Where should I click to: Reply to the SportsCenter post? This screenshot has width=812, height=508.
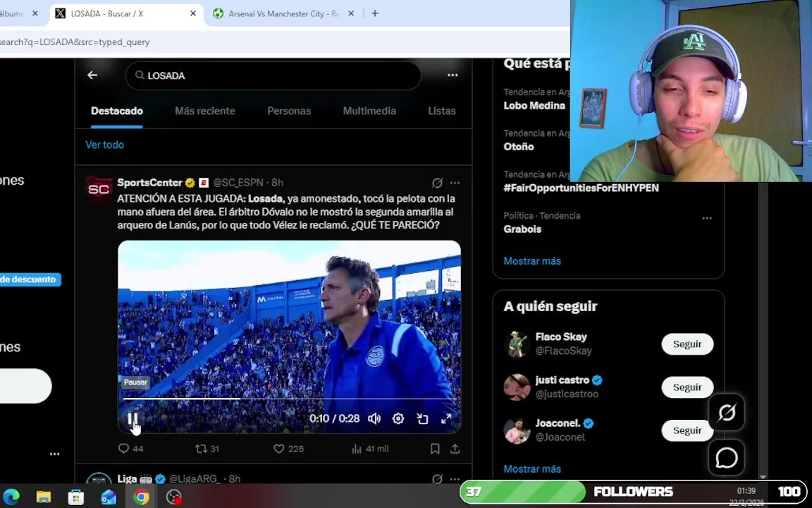point(130,449)
